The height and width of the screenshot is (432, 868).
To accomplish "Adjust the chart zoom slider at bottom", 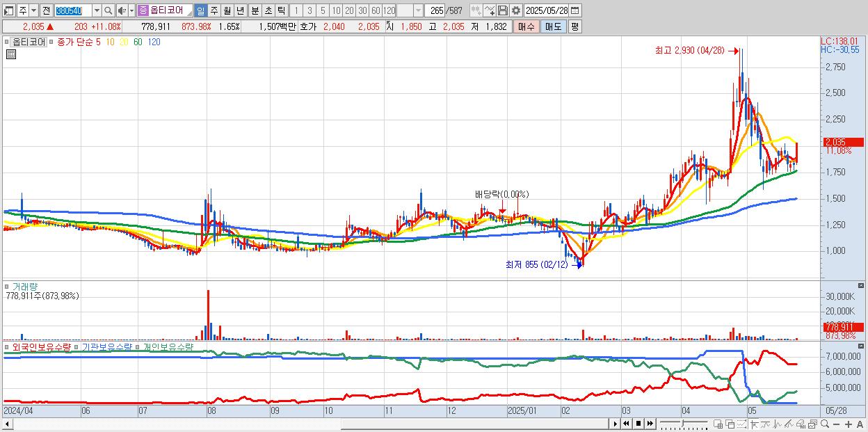I will (x=684, y=424).
